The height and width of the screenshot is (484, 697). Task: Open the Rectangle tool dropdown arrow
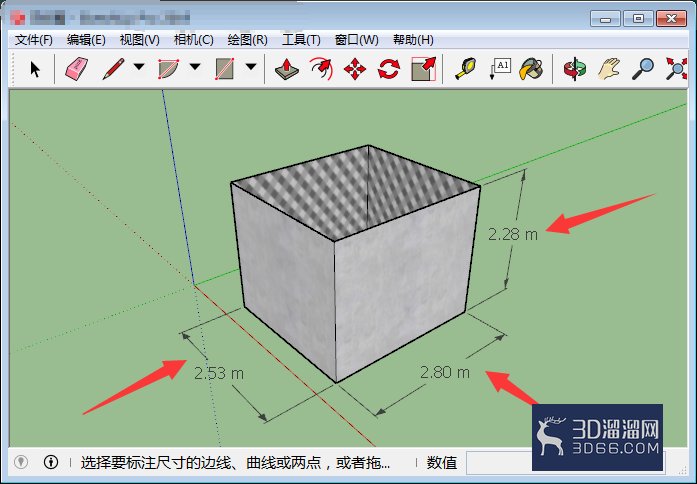coord(251,67)
